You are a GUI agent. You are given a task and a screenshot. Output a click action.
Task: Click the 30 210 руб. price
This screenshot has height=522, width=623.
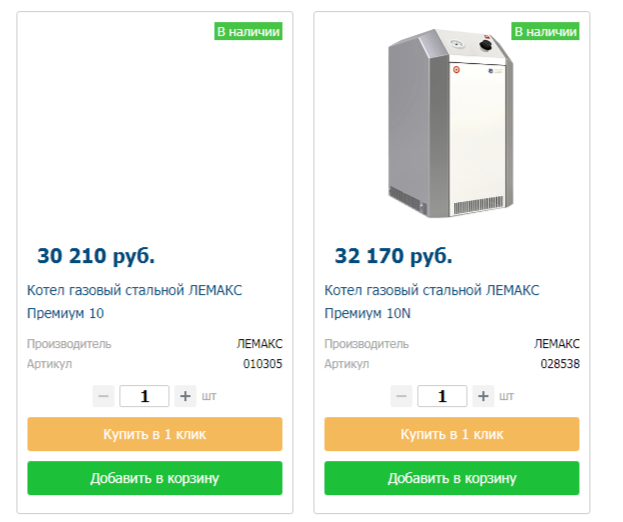pos(96,256)
